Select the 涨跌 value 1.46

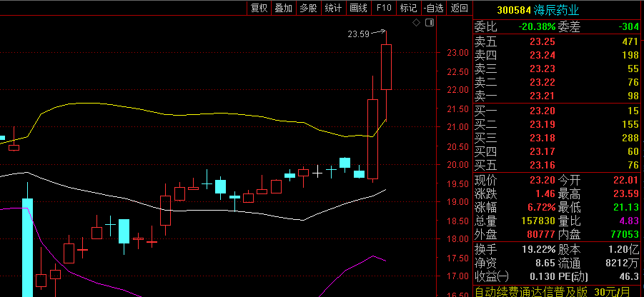point(545,193)
